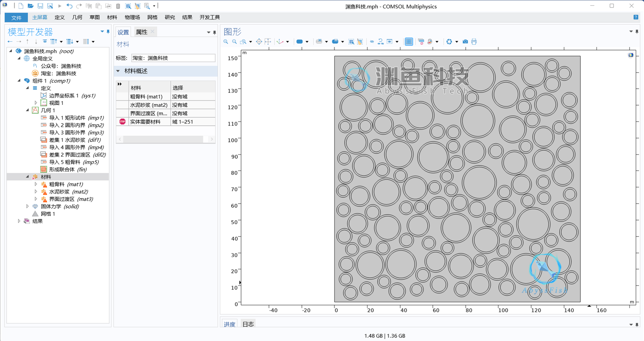Viewport: 644px width, 341px height.
Task: Select 水泥砂浆 (mat2) in the tree
Action: pyautogui.click(x=68, y=192)
